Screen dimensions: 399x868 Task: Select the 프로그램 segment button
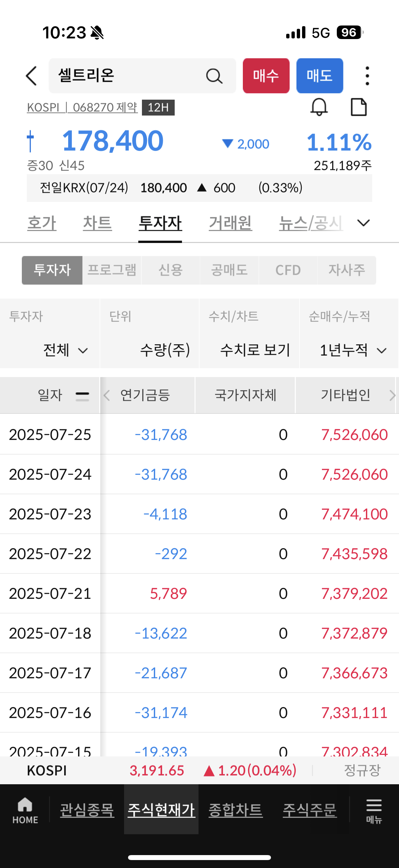point(112,270)
